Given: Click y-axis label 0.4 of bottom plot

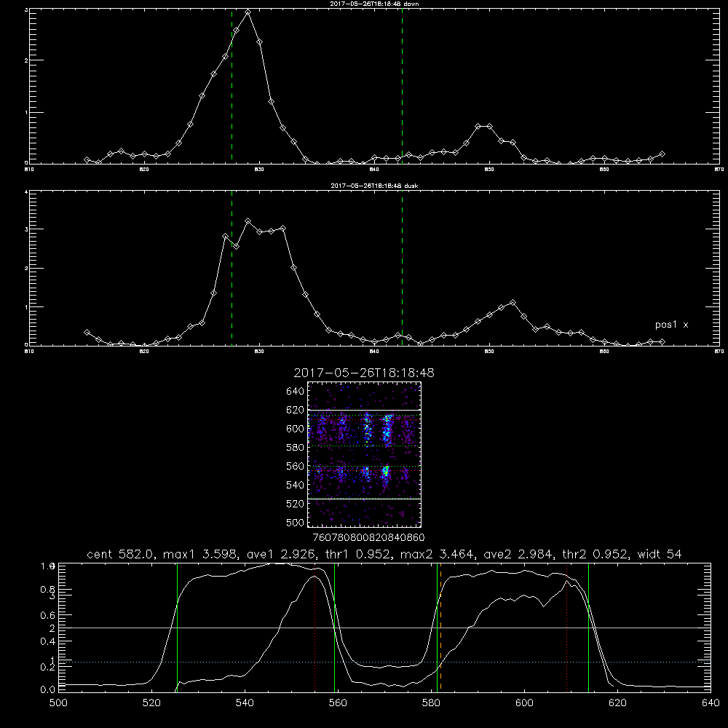Looking at the screenshot, I should tap(48, 641).
